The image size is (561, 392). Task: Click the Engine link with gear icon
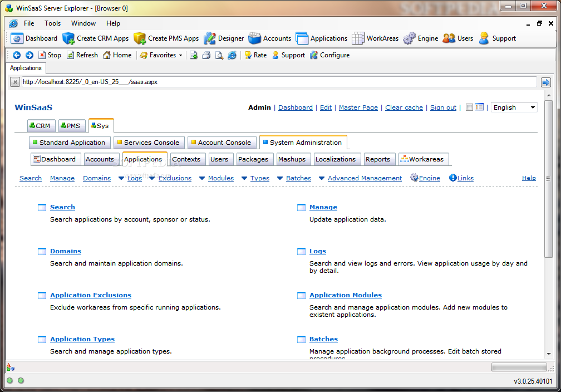[425, 178]
